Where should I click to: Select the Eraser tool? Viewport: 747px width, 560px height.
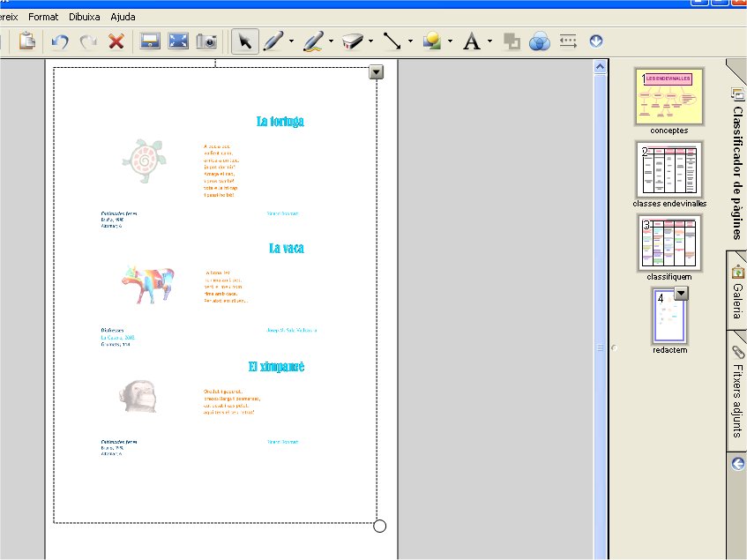353,41
